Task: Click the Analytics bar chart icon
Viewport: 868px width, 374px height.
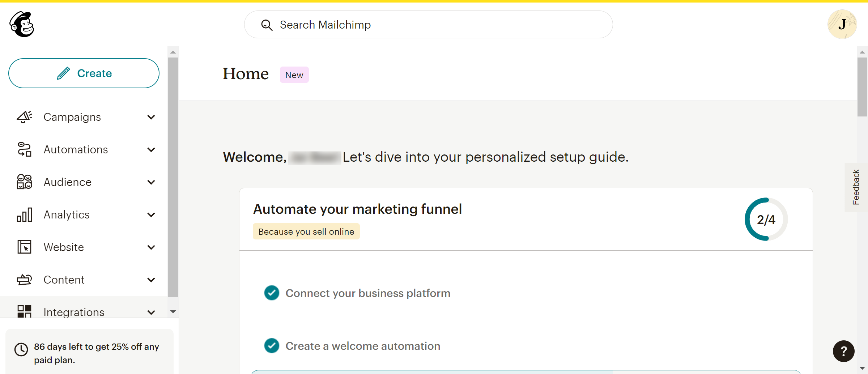Action: pyautogui.click(x=24, y=214)
